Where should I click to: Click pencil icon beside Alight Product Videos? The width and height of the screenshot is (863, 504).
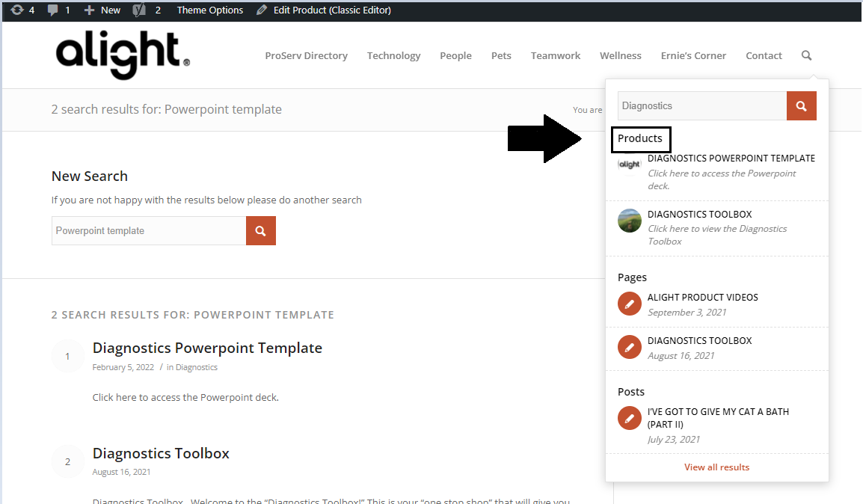(x=630, y=304)
